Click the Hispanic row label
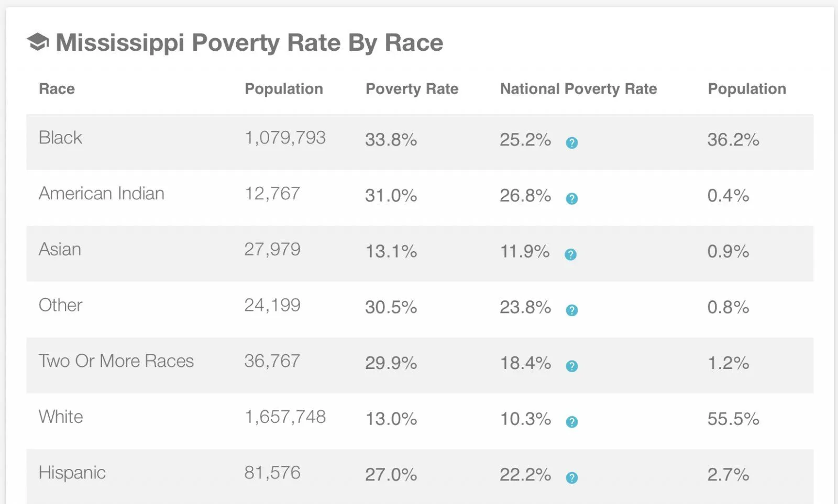 tap(72, 473)
